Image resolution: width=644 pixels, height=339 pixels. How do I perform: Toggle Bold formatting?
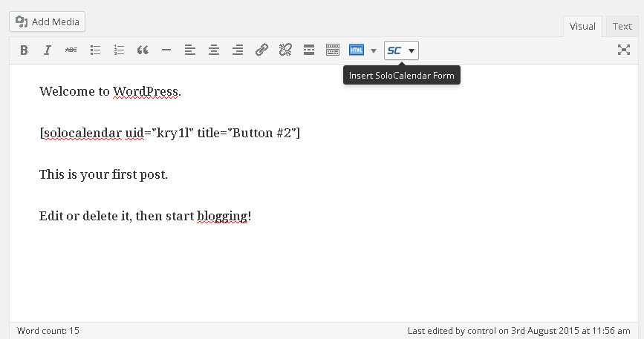(24, 50)
